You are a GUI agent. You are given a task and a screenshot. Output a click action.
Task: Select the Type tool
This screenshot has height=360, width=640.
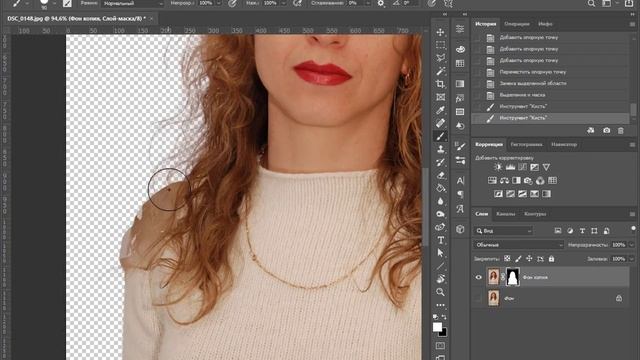[440, 240]
